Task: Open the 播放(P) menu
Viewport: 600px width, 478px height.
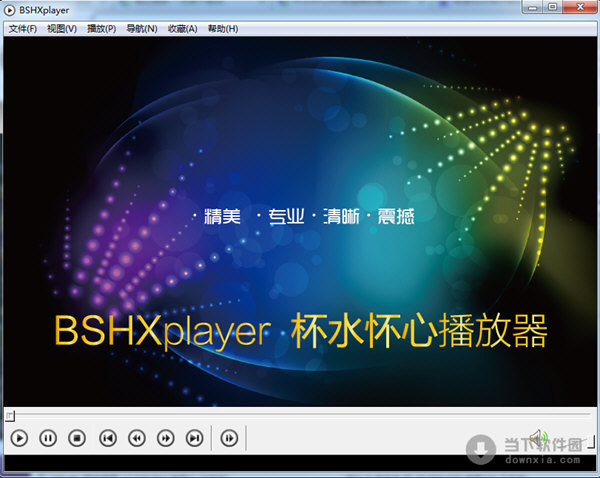Action: point(102,29)
